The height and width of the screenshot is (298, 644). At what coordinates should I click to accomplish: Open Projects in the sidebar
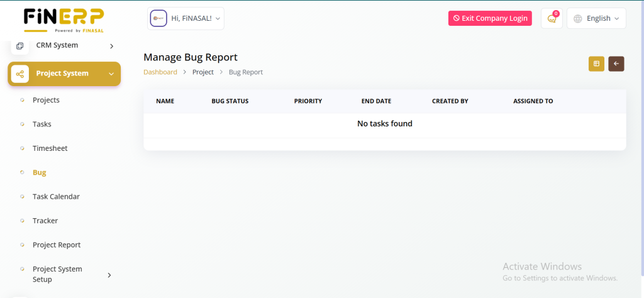(46, 100)
